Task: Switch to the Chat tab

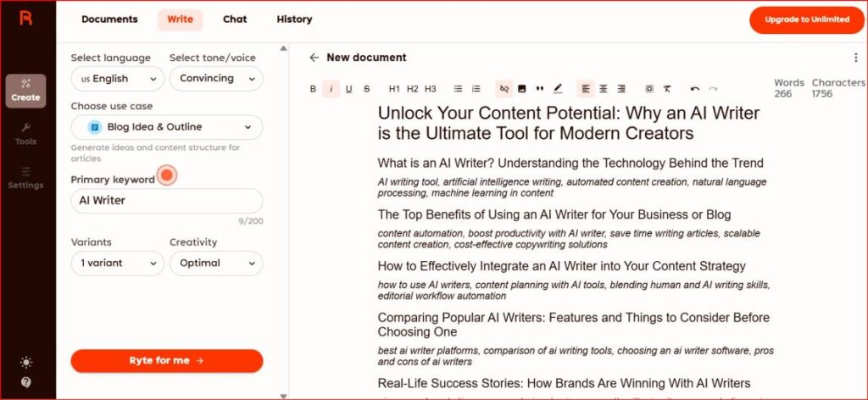Action: 235,19
